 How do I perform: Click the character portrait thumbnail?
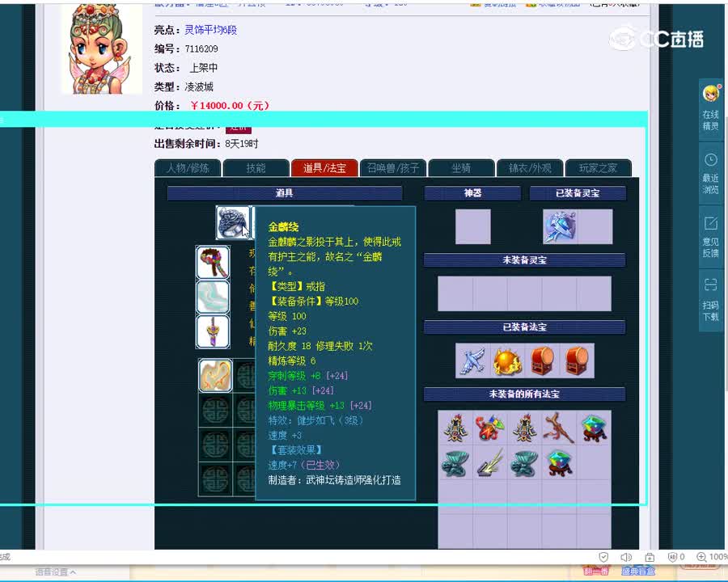(x=102, y=48)
